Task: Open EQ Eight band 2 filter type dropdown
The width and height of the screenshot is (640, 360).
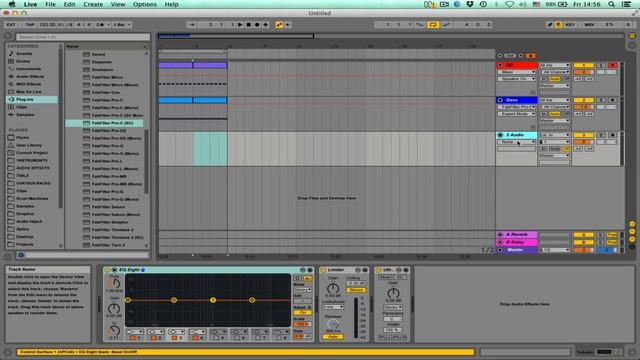Action: [156, 332]
